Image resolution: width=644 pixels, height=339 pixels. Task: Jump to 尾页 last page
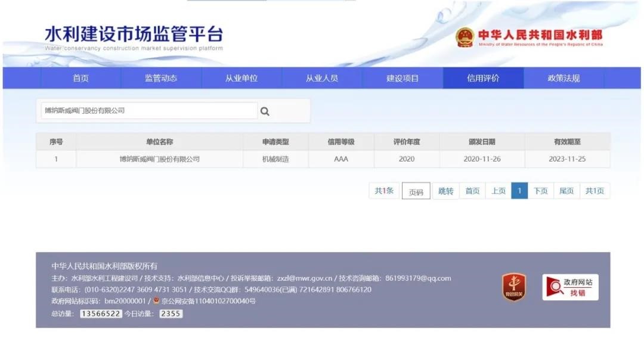[566, 191]
